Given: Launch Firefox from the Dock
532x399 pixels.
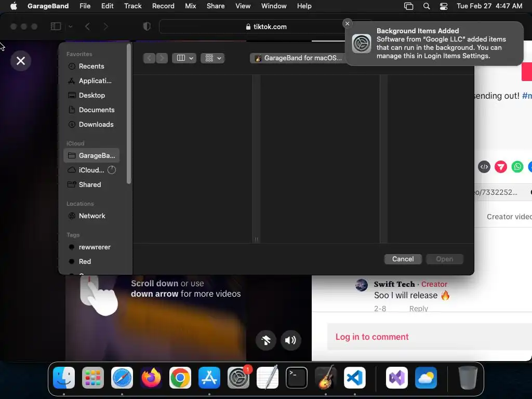Looking at the screenshot, I should point(151,378).
